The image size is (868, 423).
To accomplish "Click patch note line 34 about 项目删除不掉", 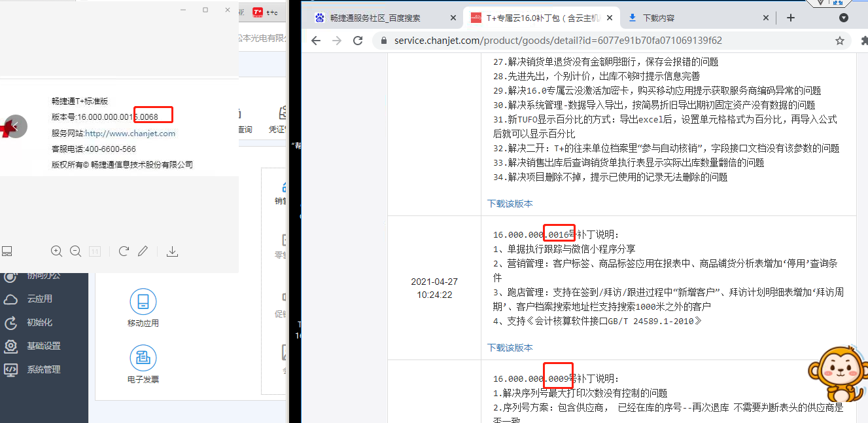I will click(x=610, y=177).
